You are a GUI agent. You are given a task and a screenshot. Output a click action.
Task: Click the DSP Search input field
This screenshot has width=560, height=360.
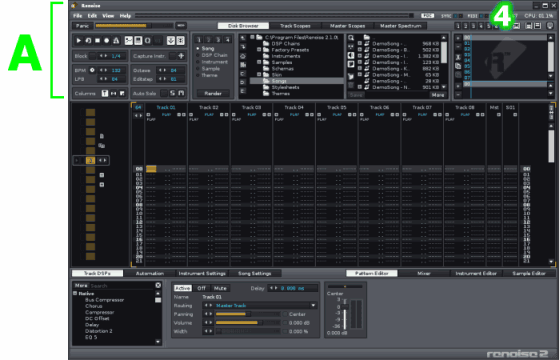pos(122,286)
